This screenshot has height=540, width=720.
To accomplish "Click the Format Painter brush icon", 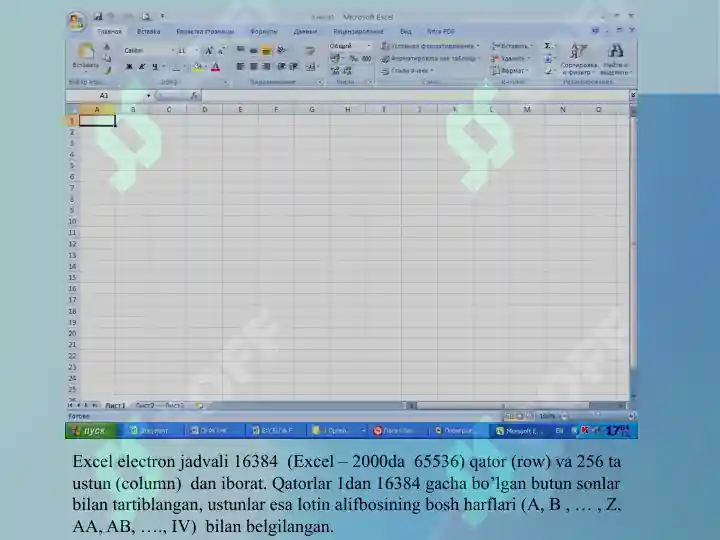I will pyautogui.click(x=107, y=70).
